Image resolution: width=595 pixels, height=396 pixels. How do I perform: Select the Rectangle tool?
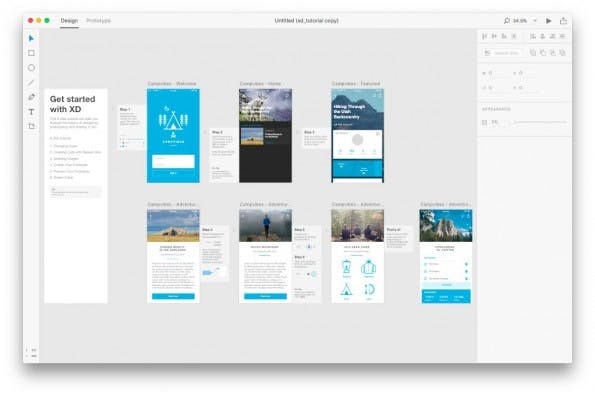[x=31, y=53]
